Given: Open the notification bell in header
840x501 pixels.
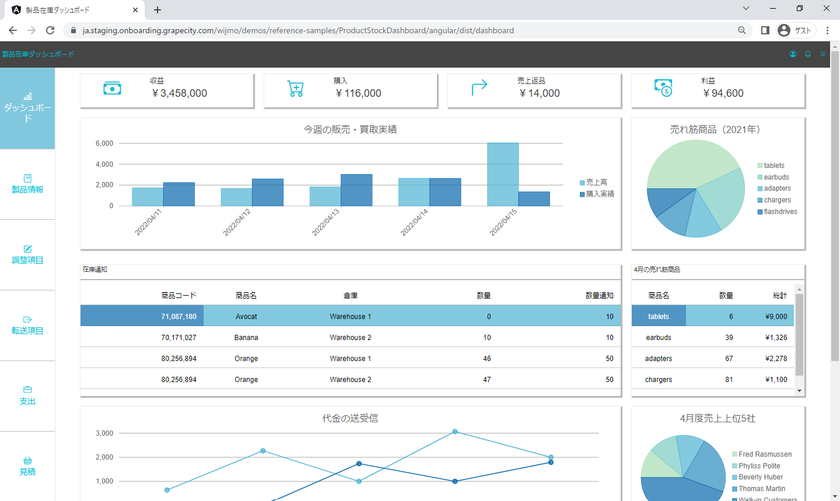Looking at the screenshot, I should 808,54.
